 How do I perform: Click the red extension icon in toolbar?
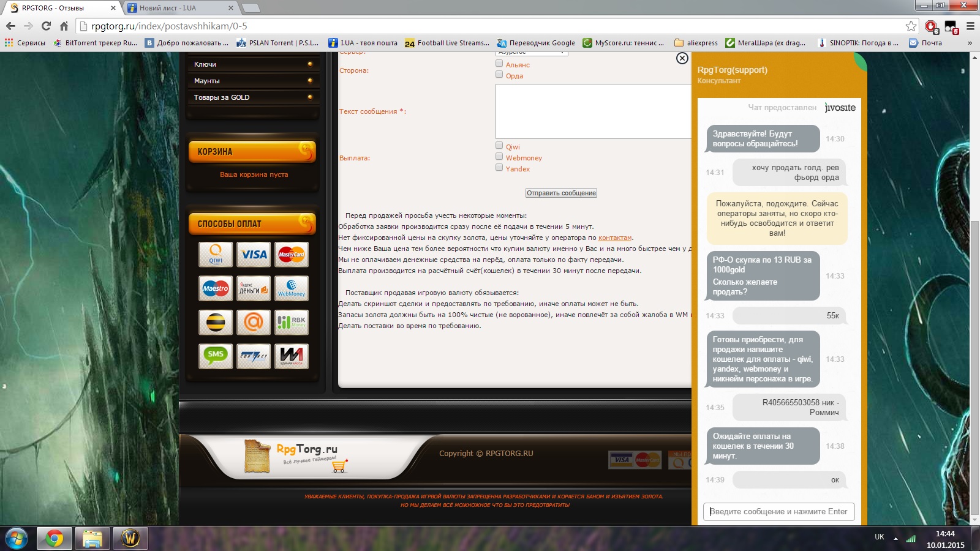[932, 27]
